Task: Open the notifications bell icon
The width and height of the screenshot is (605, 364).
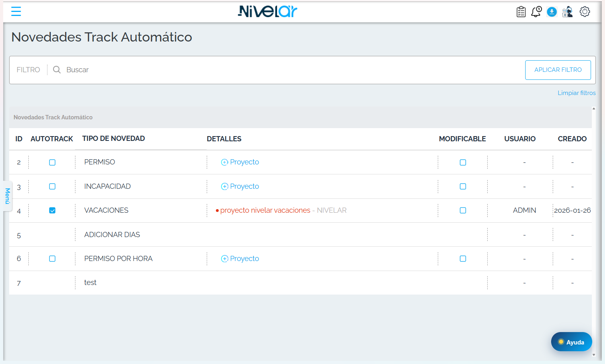Action: (536, 12)
